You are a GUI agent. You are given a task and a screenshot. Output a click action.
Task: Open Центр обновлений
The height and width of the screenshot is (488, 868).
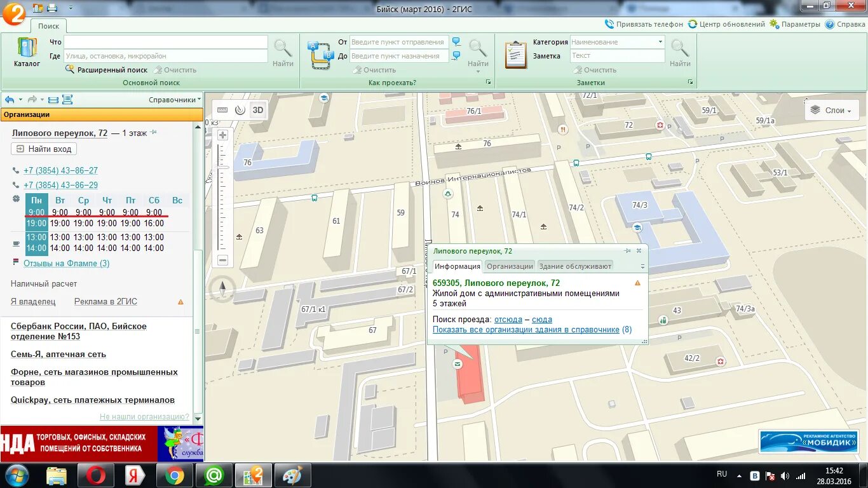tap(726, 24)
